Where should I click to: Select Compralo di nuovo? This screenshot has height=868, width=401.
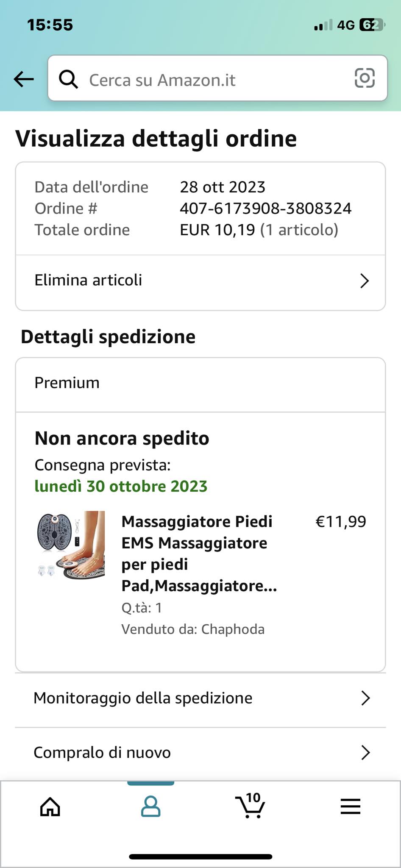200,754
